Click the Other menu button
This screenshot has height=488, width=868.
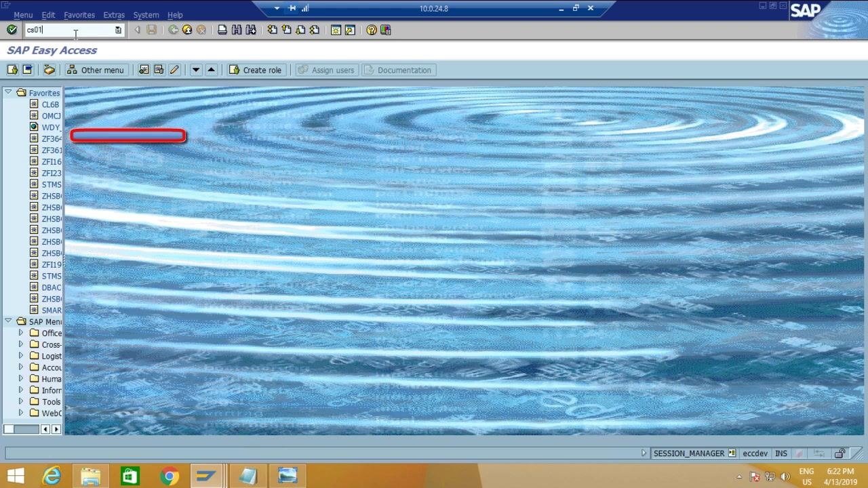pos(96,70)
